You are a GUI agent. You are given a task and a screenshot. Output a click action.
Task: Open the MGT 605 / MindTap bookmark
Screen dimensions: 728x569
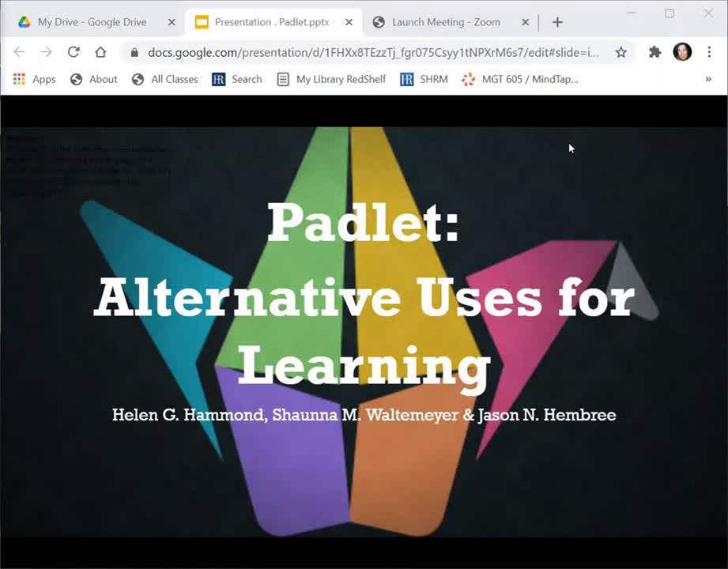point(520,79)
